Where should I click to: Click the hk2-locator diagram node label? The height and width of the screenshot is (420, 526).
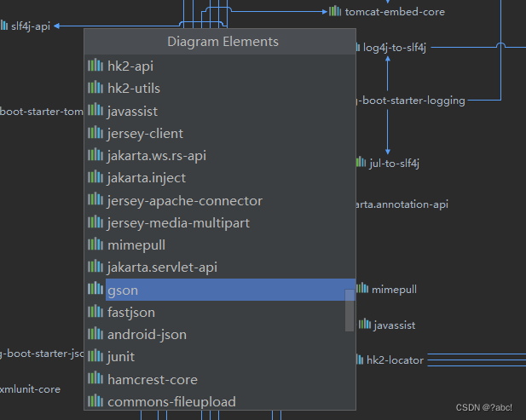pos(395,360)
